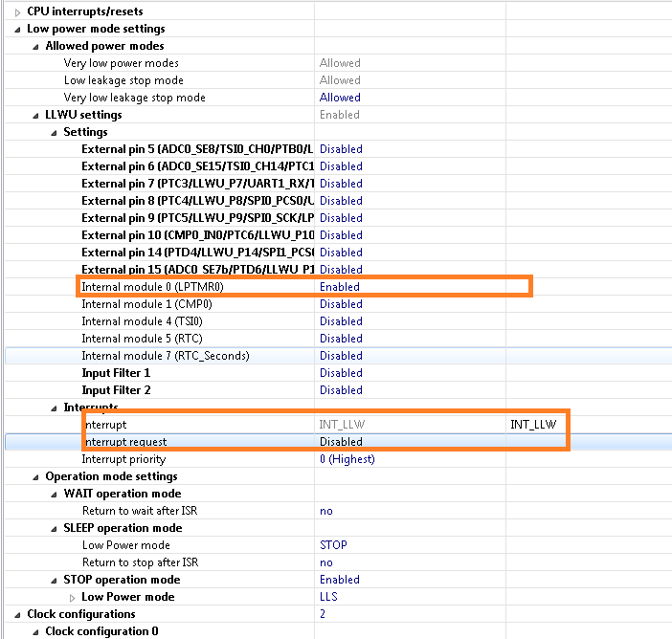This screenshot has height=639, width=672.
Task: Expand Low Power mode under STOP
Action: coord(72,598)
